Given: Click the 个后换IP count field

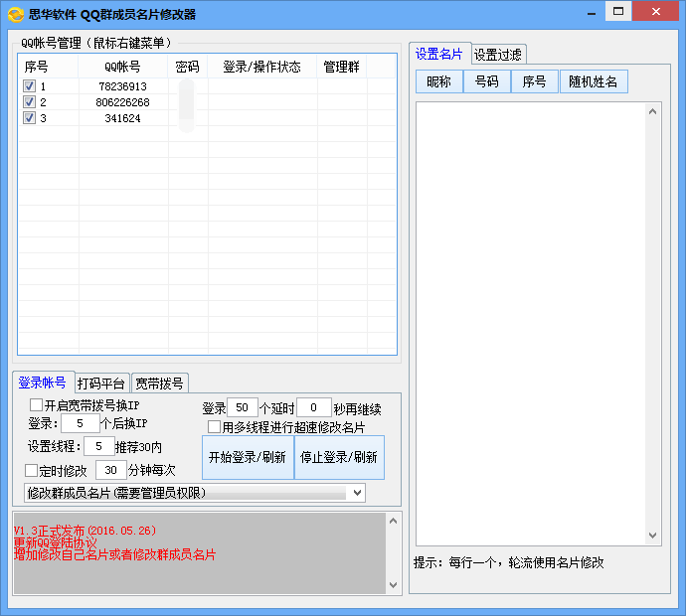Looking at the screenshot, I should click(x=81, y=423).
